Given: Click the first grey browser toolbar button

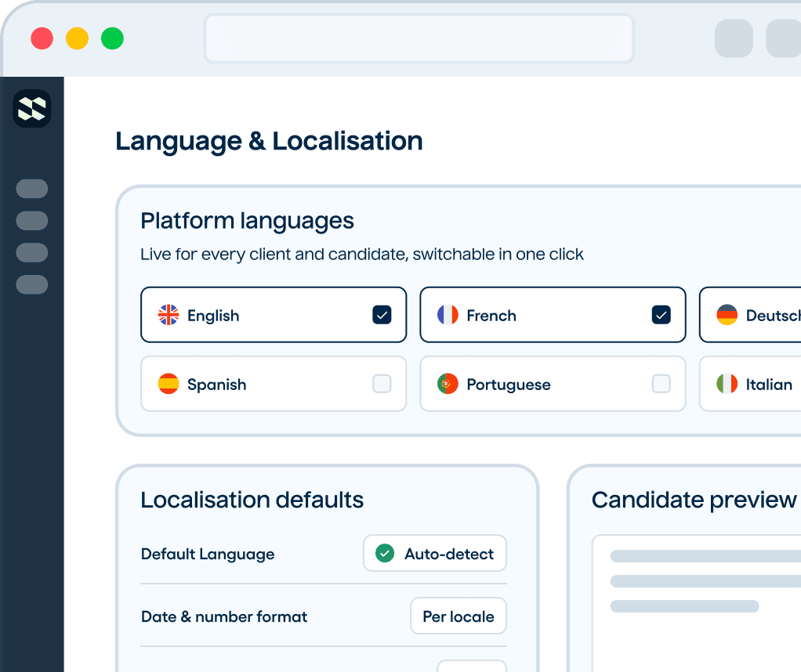Looking at the screenshot, I should pyautogui.click(x=734, y=38).
